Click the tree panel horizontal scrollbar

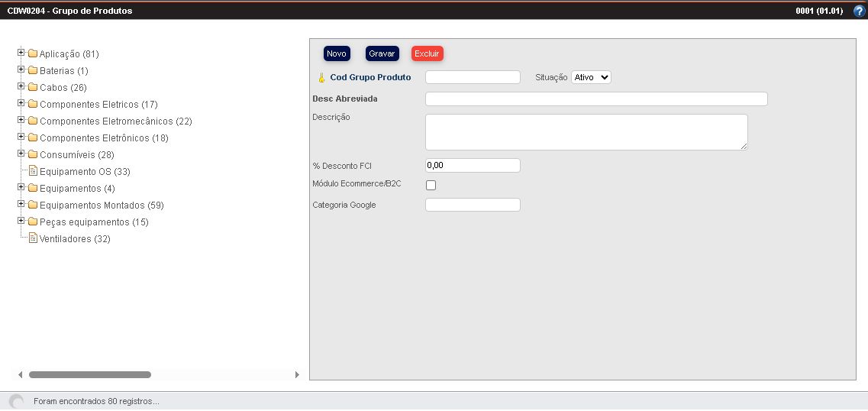pos(90,374)
